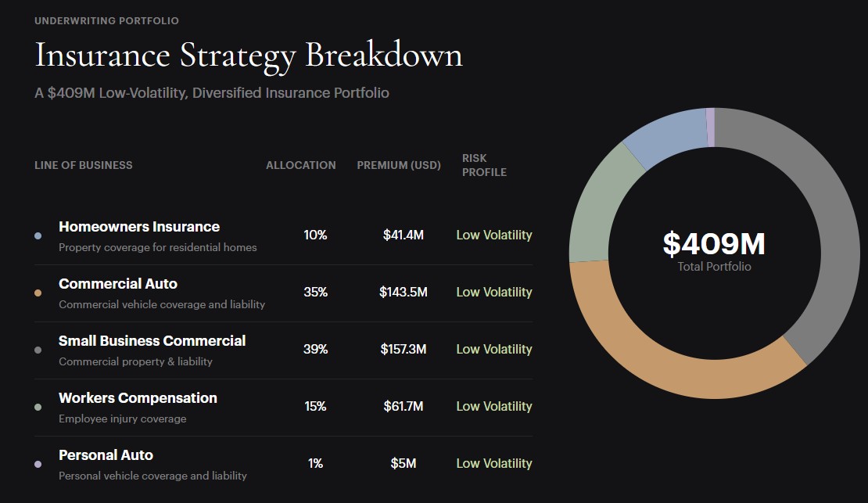Select the thin lavender Personal Auto segment

click(x=710, y=128)
